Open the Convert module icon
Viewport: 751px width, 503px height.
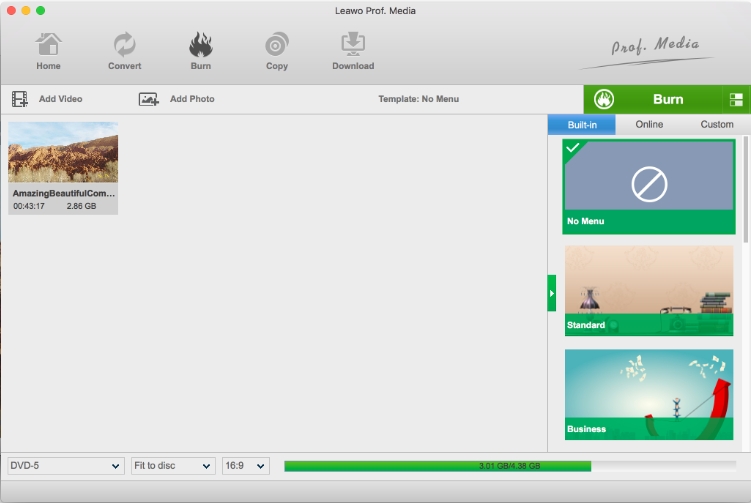coord(125,44)
